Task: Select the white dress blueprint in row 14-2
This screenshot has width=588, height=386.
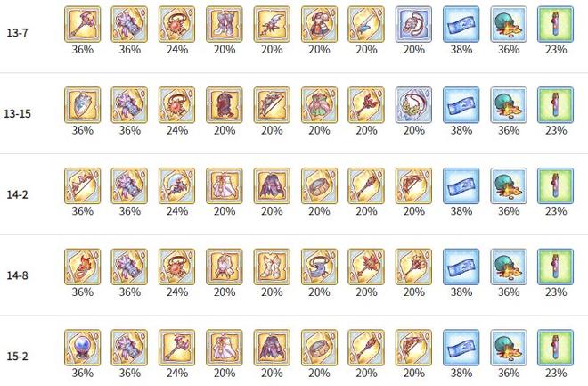Action: point(225,186)
